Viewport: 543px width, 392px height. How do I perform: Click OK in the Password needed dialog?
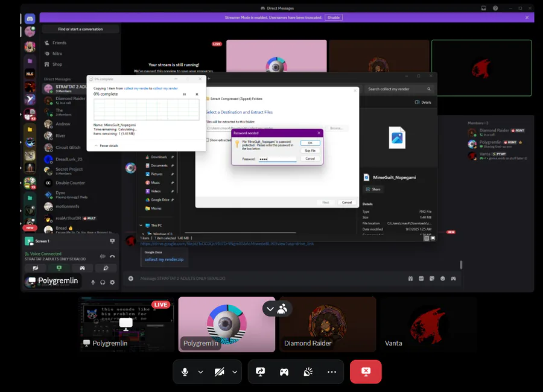tap(310, 143)
